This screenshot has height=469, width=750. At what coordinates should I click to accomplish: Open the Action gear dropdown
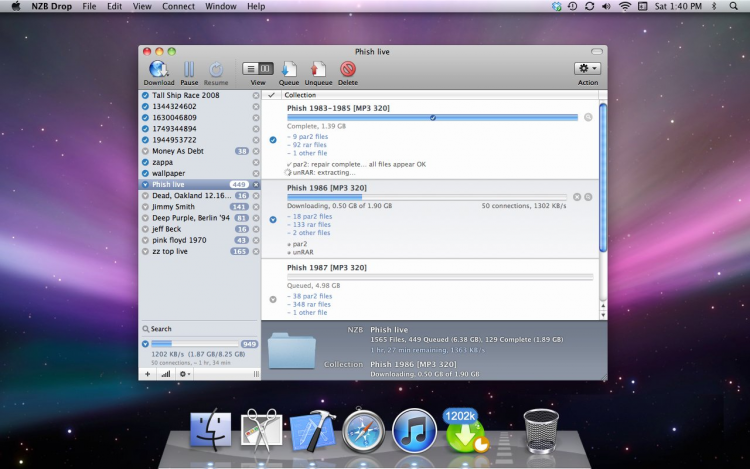pyautogui.click(x=587, y=68)
